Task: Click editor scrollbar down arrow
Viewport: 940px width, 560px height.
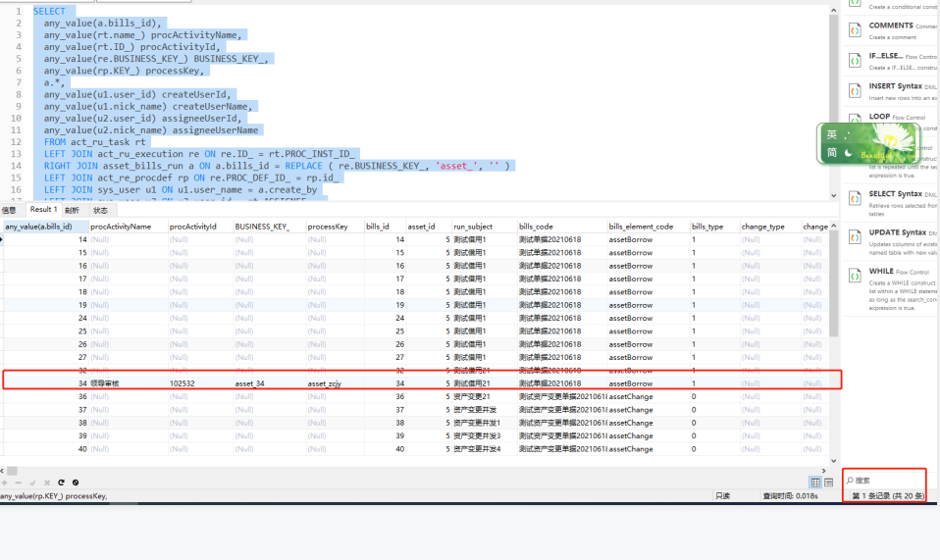Action: click(x=833, y=195)
